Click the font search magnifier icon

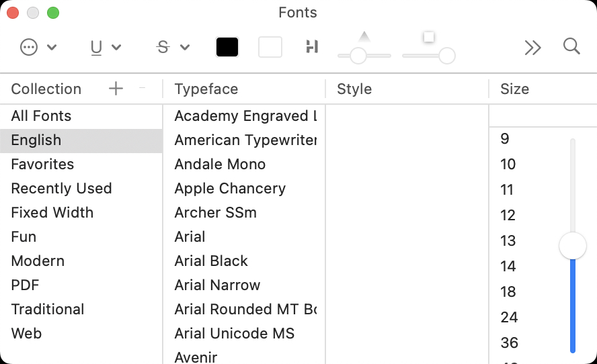[x=571, y=46]
